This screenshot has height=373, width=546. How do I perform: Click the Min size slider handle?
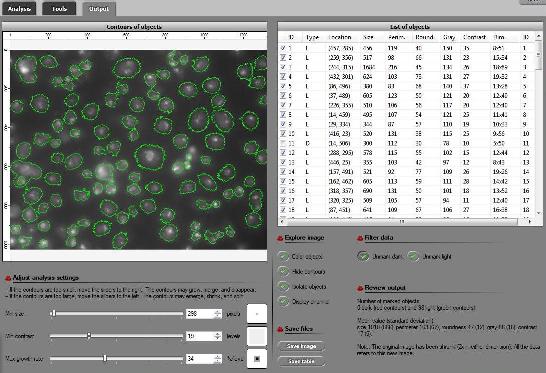pyautogui.click(x=54, y=313)
